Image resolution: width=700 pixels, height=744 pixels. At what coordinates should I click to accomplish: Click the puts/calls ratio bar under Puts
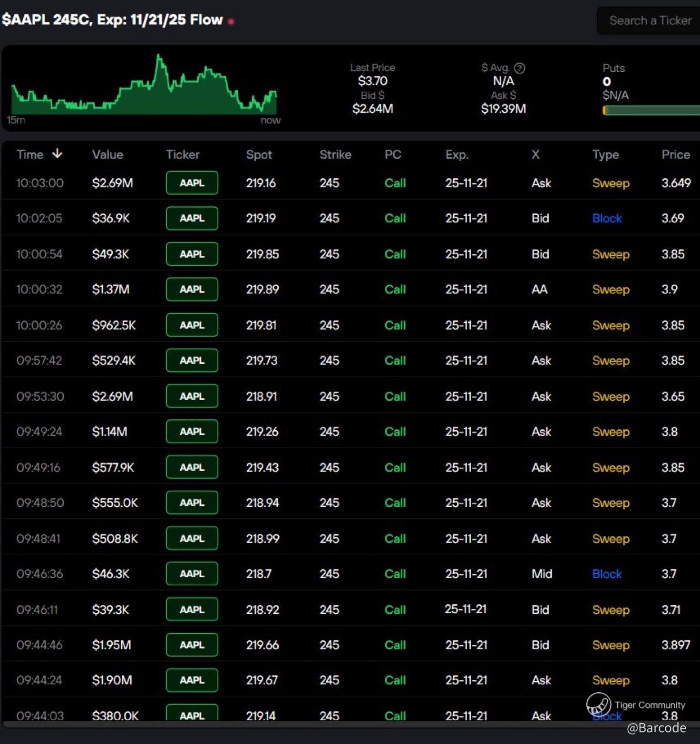[x=651, y=110]
